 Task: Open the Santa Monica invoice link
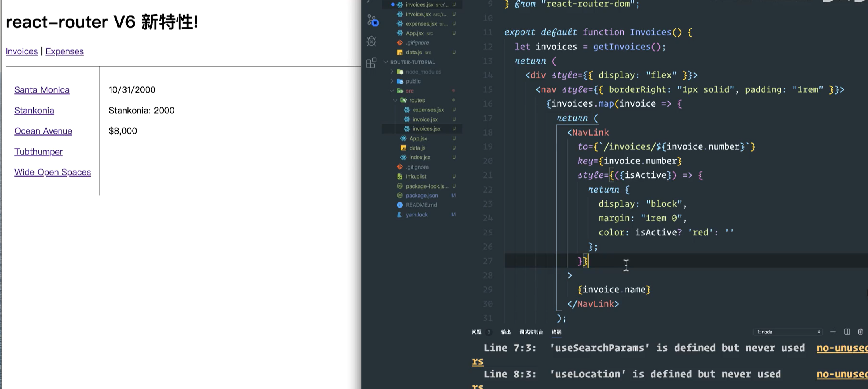pos(42,90)
